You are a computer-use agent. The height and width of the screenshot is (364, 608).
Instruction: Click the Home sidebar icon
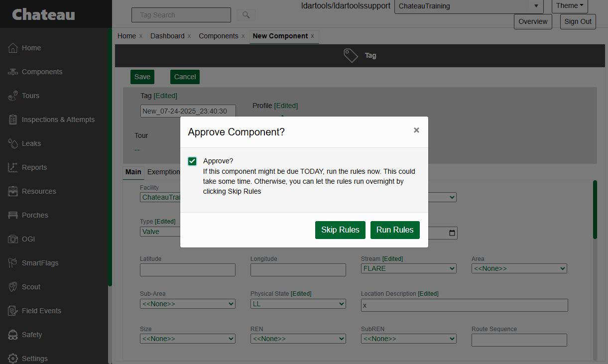click(x=13, y=48)
